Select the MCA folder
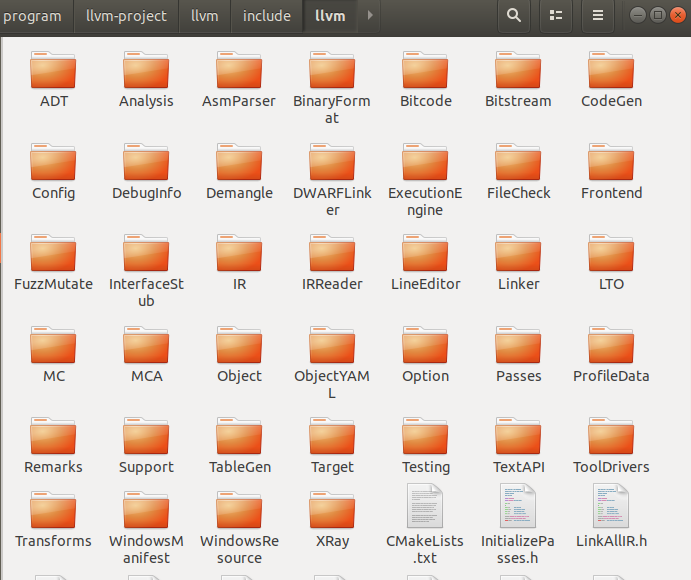This screenshot has height=580, width=691. [146, 355]
